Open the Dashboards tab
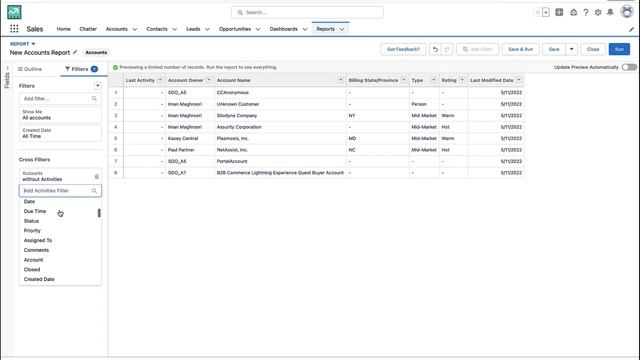 [283, 29]
